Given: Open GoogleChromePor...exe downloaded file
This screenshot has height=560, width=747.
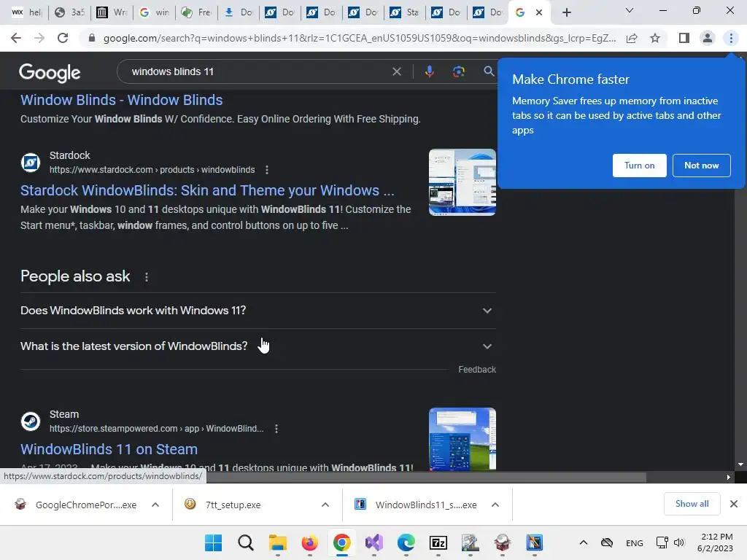Looking at the screenshot, I should tap(76, 505).
